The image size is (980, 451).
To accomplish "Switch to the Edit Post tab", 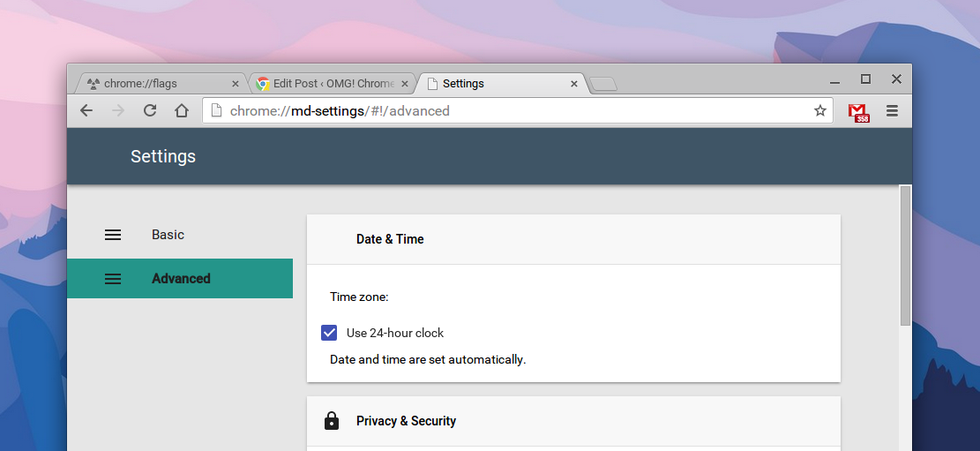I will tap(326, 84).
